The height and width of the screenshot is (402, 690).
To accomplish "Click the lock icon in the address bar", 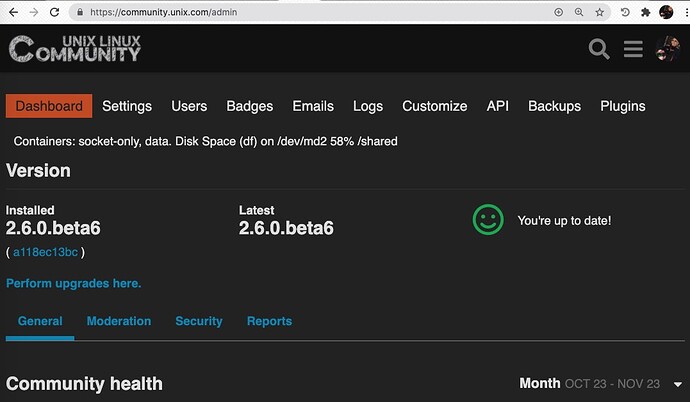I will (x=80, y=12).
